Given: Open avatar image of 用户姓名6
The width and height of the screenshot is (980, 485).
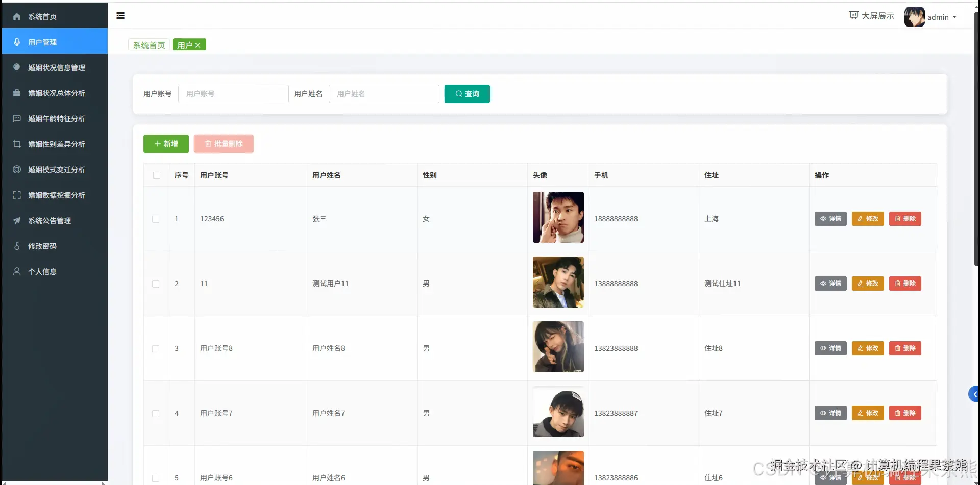Looking at the screenshot, I should tap(558, 468).
